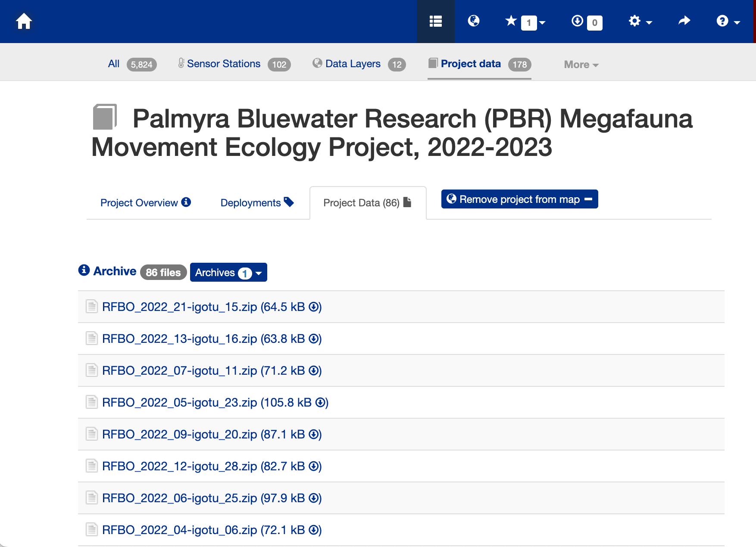
Task: Click the Archive info icon
Action: coord(84,270)
